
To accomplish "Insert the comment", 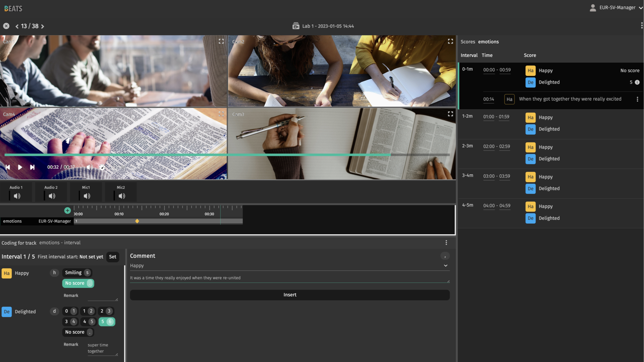I will (289, 295).
